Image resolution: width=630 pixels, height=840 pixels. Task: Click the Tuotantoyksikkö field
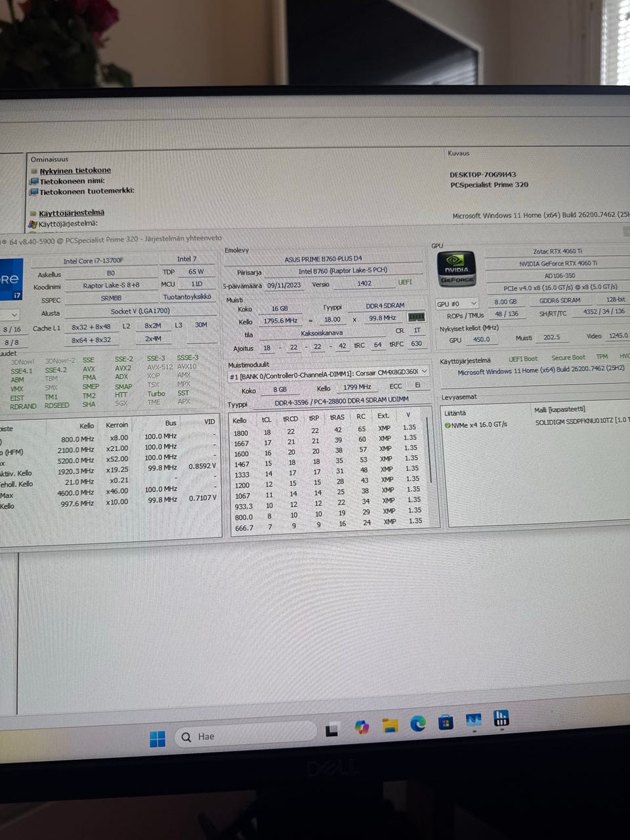coord(187,297)
